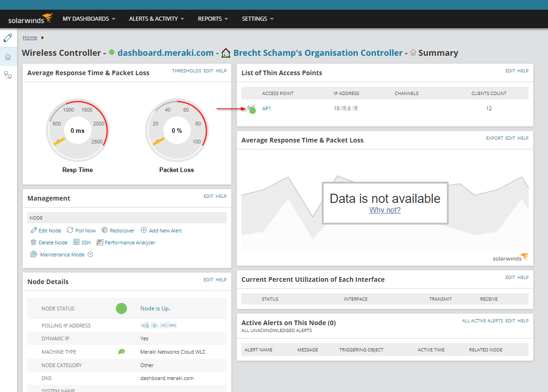Open Edit Node from the Management widget
This screenshot has height=392, width=548.
click(x=46, y=230)
